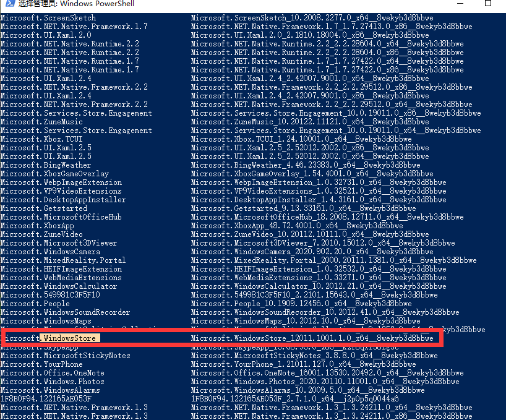Select the short name Microsoft.WebpImageExtension
The image size is (506, 420).
point(61,183)
